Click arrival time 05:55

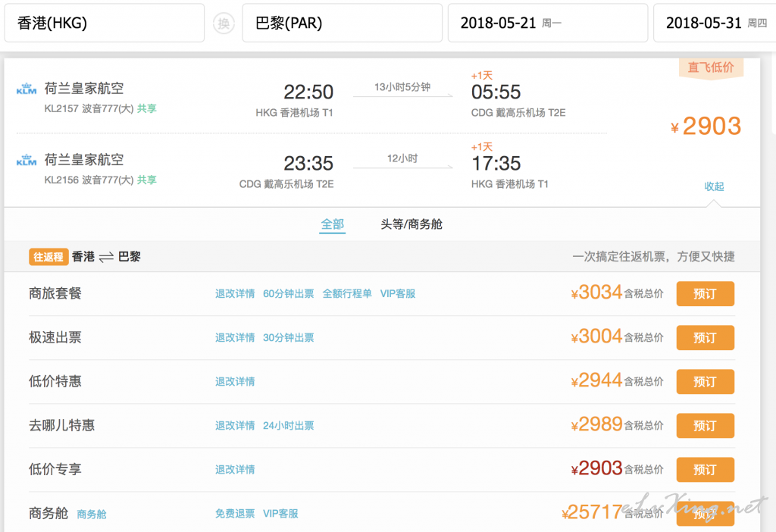[496, 92]
